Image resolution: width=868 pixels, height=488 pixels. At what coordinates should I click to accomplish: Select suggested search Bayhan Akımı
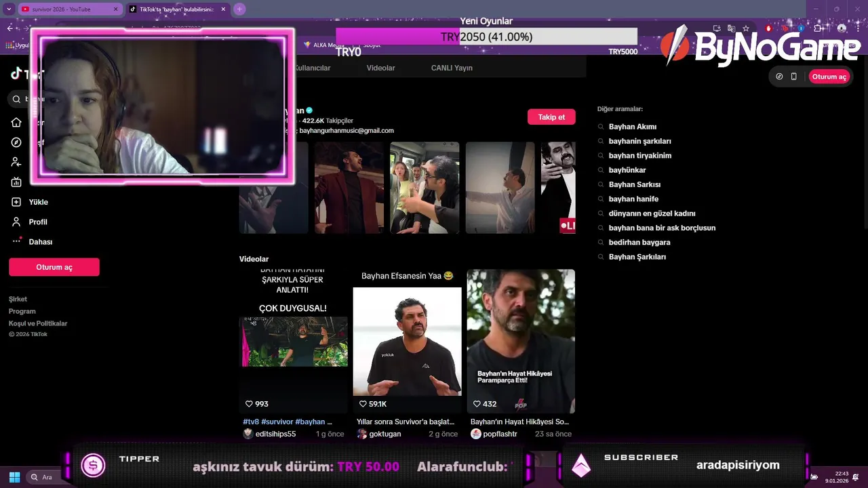coord(633,127)
